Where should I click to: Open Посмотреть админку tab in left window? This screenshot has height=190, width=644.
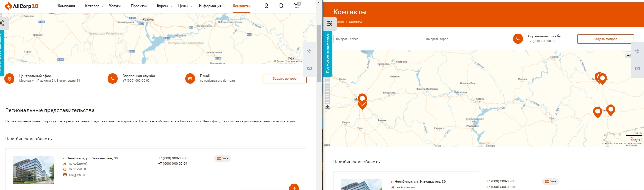coord(2,53)
